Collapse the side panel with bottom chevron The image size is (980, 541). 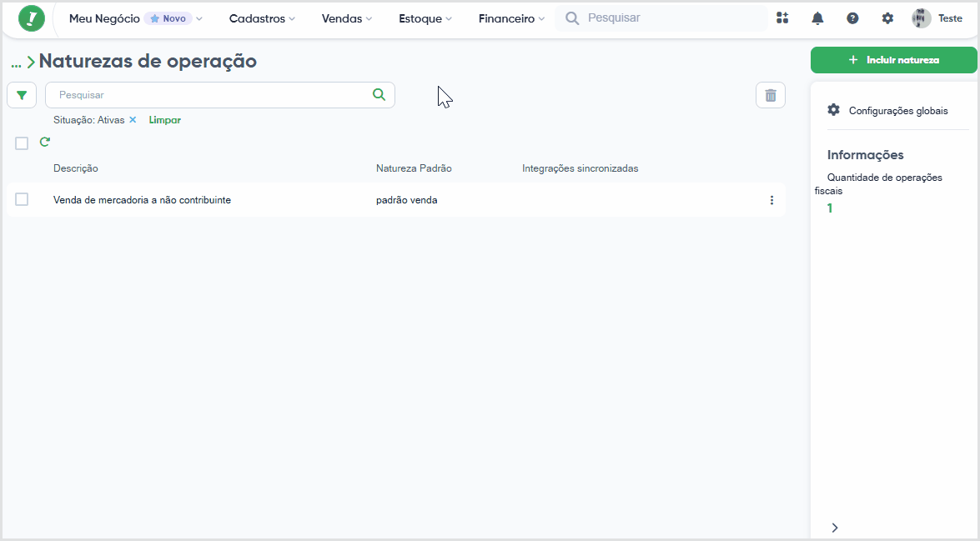coord(835,528)
